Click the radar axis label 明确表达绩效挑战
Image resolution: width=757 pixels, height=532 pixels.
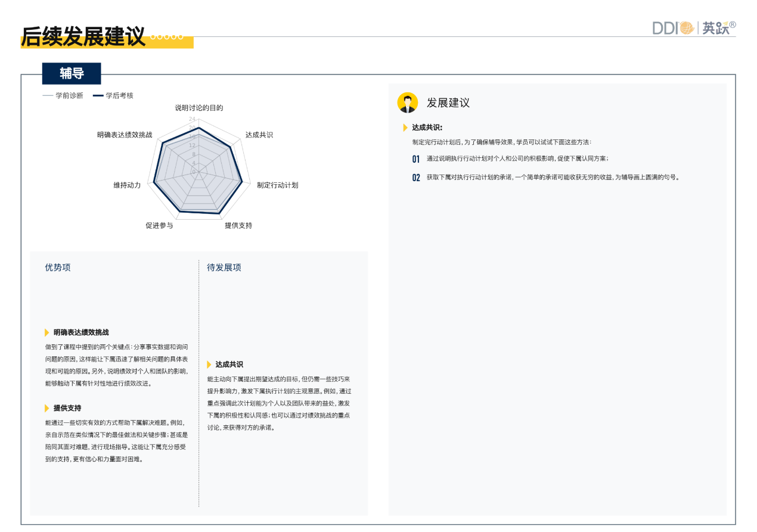pyautogui.click(x=125, y=135)
